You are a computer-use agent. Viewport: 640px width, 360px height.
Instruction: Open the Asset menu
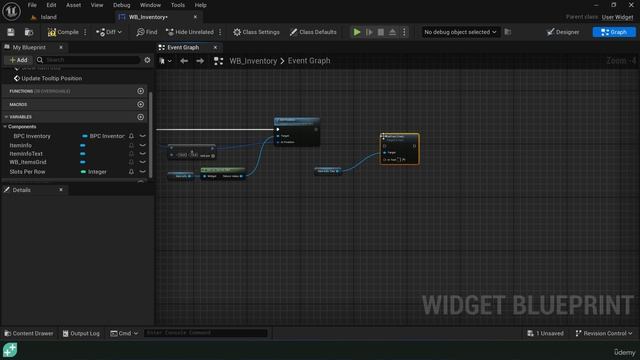coord(73,5)
